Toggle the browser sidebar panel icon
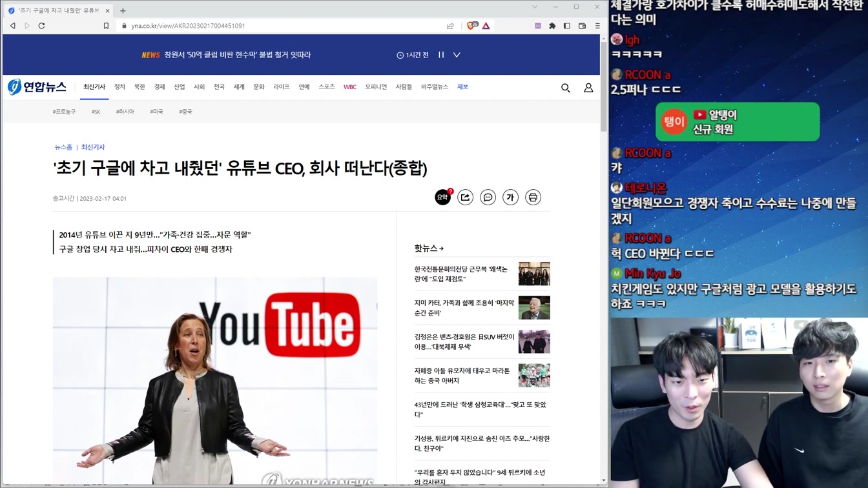 click(x=567, y=26)
